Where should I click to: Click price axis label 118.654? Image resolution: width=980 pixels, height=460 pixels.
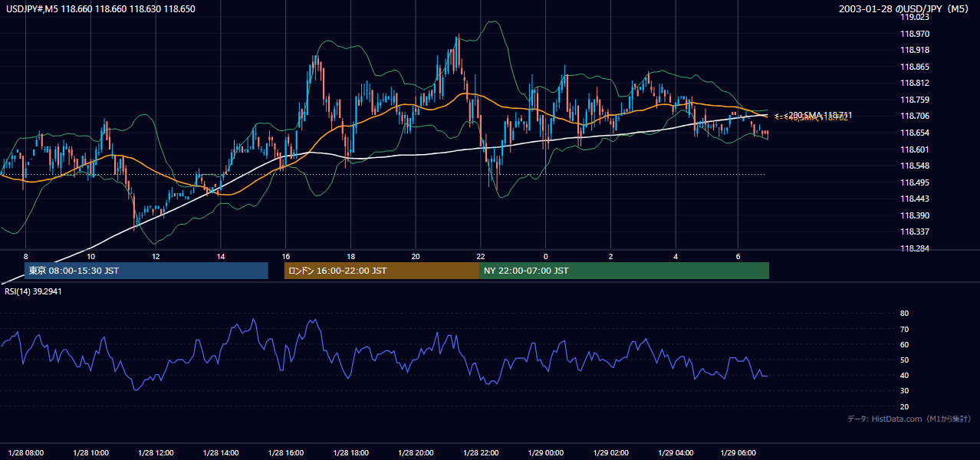pos(915,133)
